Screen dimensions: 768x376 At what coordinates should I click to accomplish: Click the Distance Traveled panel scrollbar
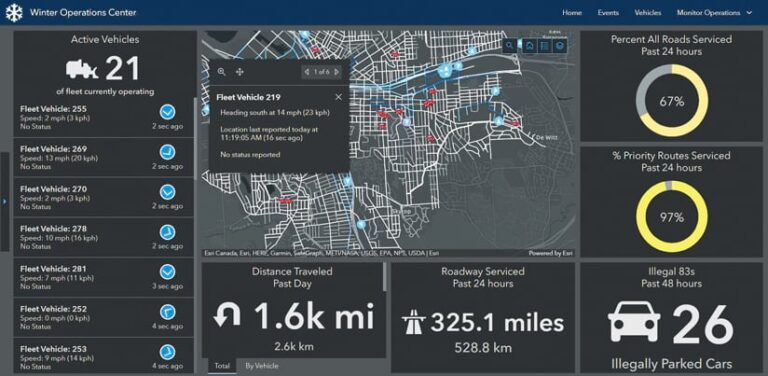[x=384, y=277]
